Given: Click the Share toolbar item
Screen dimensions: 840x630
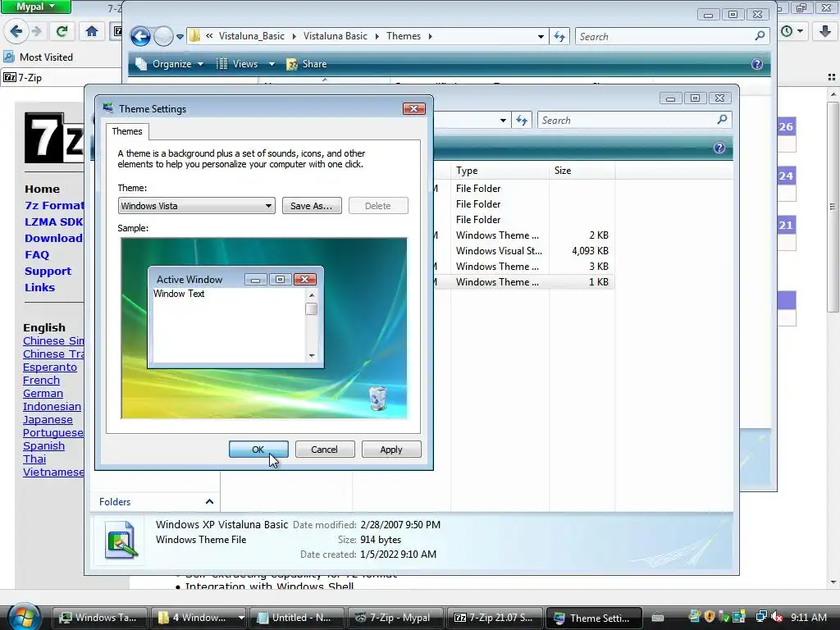Looking at the screenshot, I should (x=307, y=64).
